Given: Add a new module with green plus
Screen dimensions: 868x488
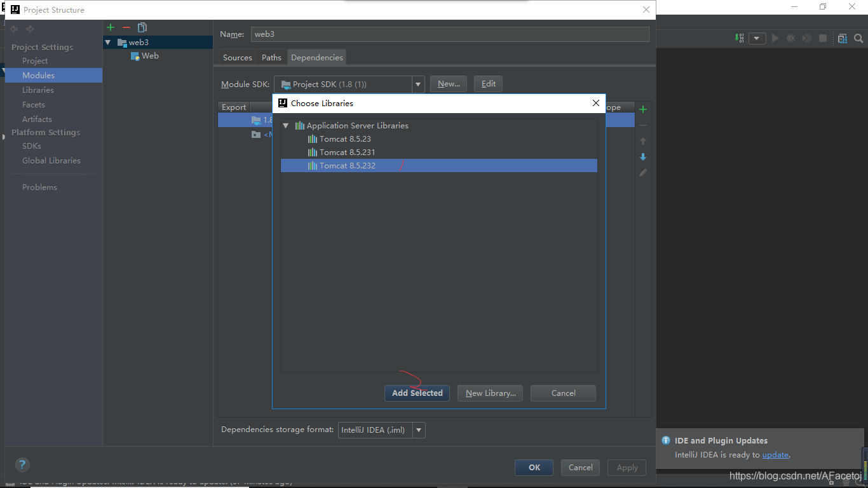Looking at the screenshot, I should [111, 27].
